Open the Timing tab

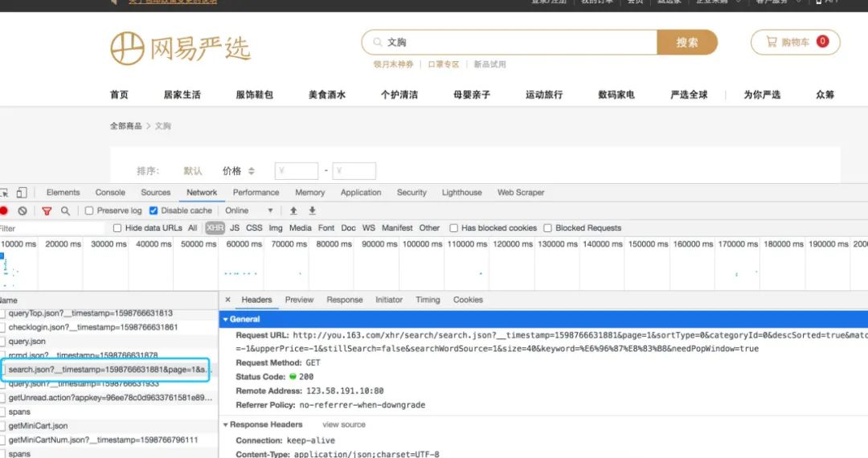coord(428,300)
